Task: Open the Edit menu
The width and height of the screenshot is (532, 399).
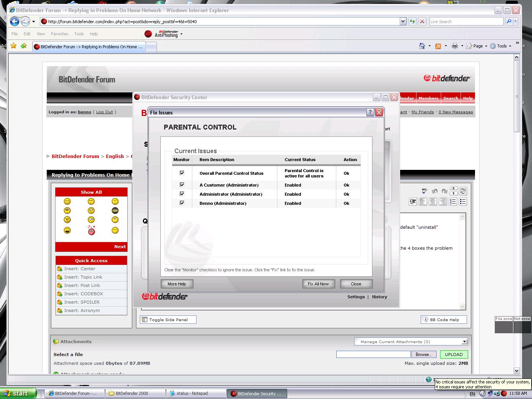Action: (x=27, y=34)
